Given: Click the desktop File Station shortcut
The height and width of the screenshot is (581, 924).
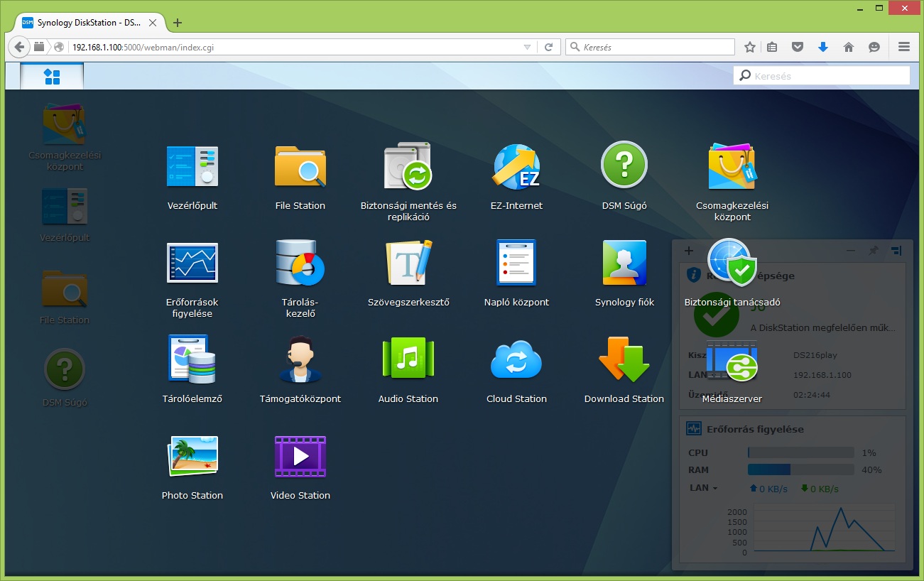Looking at the screenshot, I should [65, 288].
